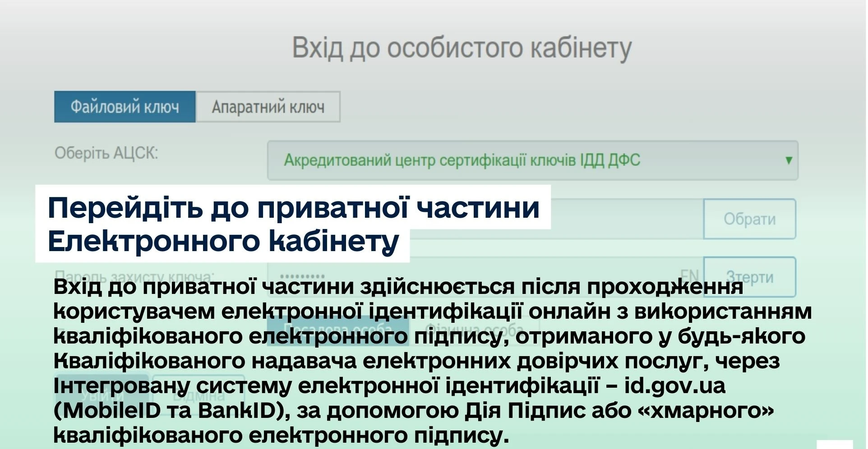Select the Фізична особа option
Viewport: 868px width, 449px height.
click(x=475, y=330)
